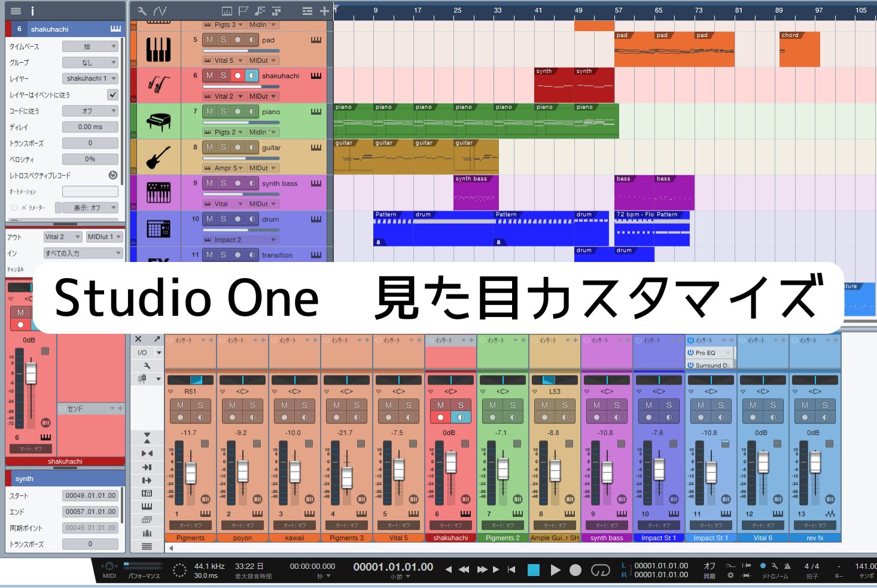This screenshot has height=588, width=877.
Task: Solo the kawaii channel in the mixer
Action: pos(304,405)
